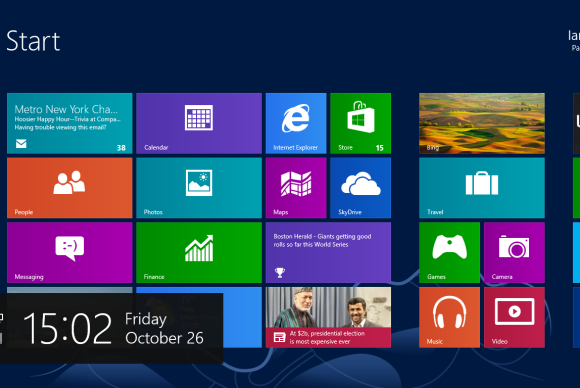The image size is (580, 388).
Task: Open the Video tile
Action: point(514,317)
